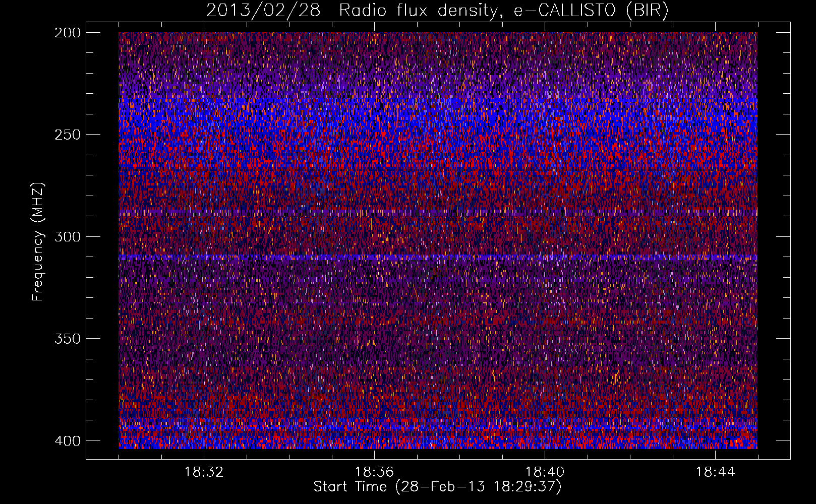Click the 250 frequency tick label
The image size is (816, 504).
tap(67, 135)
